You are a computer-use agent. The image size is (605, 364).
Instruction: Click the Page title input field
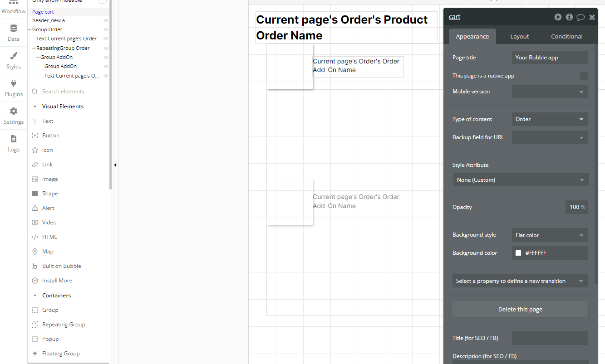pos(550,58)
